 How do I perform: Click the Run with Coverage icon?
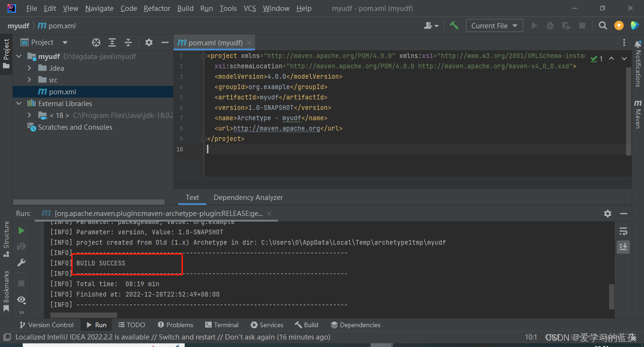(566, 25)
